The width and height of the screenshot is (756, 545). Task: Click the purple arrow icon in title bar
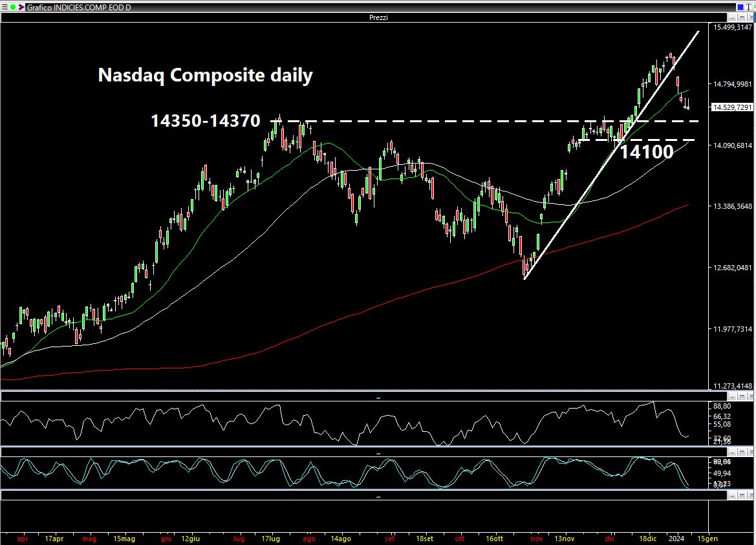tap(21, 7)
